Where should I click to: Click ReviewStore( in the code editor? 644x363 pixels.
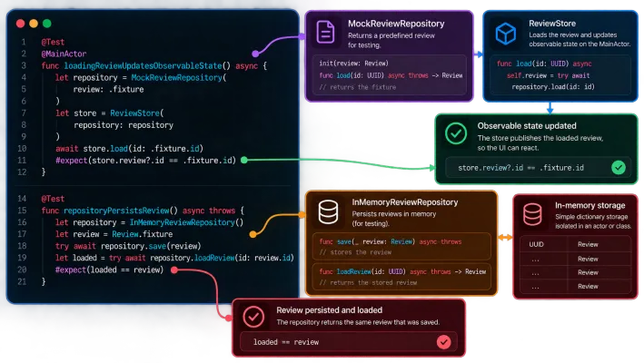point(137,113)
